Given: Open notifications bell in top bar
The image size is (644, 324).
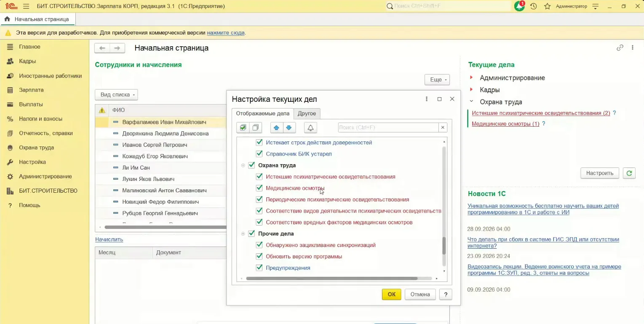Looking at the screenshot, I should 520,6.
